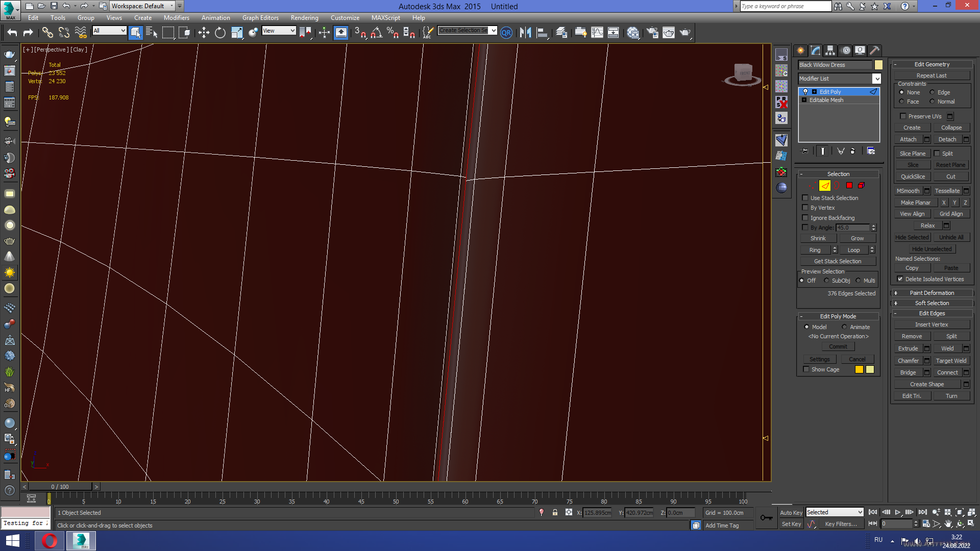Enable Ignore Backfacing checkbox

(805, 218)
